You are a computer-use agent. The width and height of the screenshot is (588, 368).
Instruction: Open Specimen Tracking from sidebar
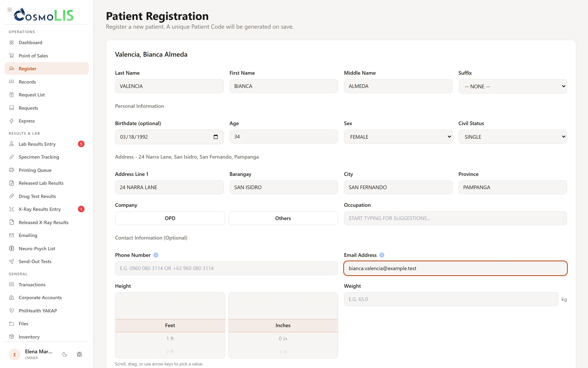click(x=47, y=157)
